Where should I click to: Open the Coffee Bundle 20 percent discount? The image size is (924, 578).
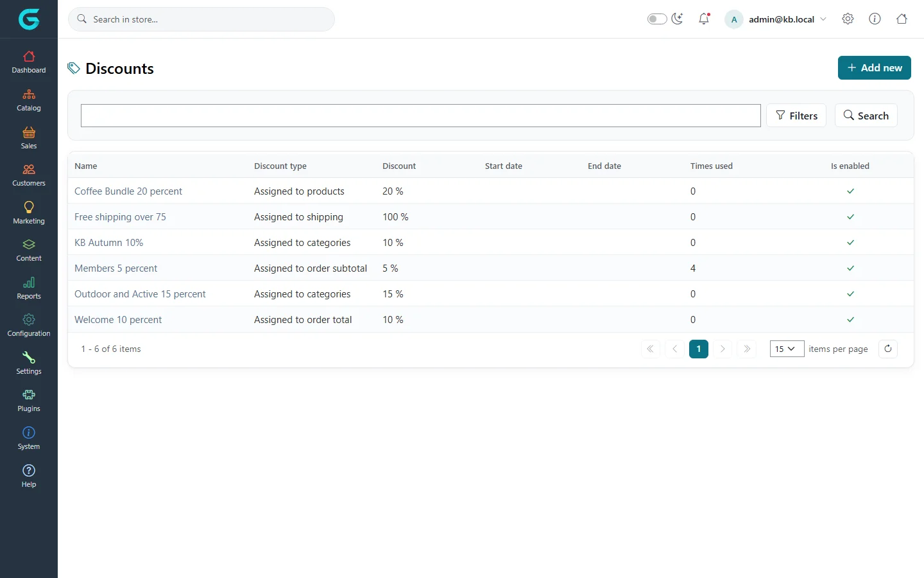pyautogui.click(x=128, y=191)
